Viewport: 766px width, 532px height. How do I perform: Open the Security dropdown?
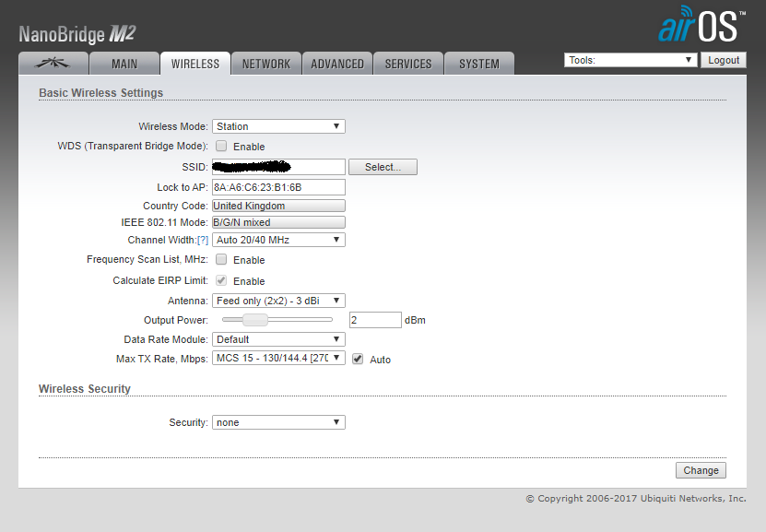[278, 422]
